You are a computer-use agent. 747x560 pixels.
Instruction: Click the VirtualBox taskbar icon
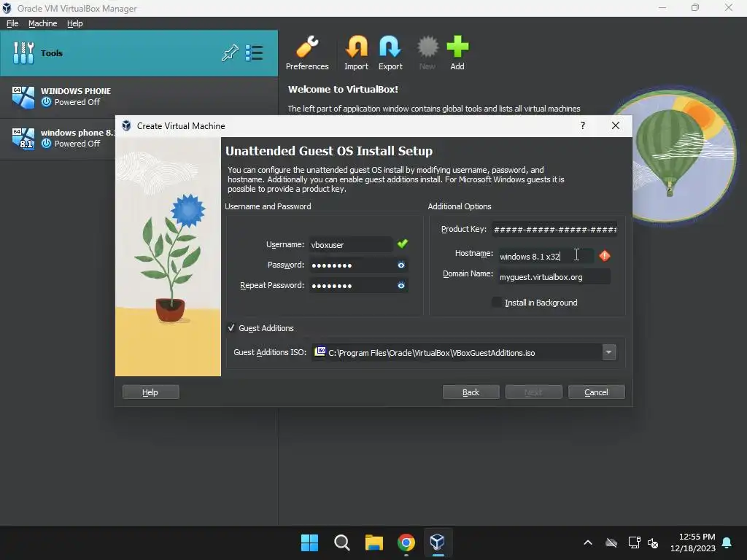point(438,542)
